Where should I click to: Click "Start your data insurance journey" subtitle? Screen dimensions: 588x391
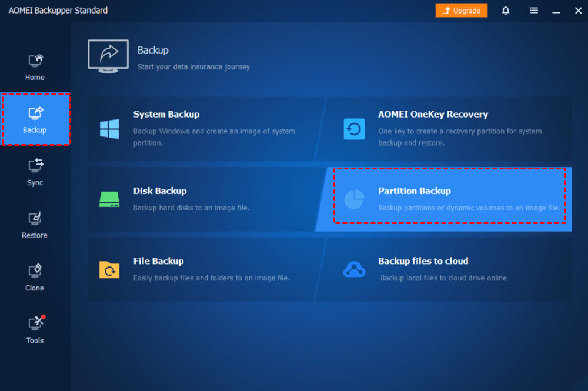[193, 66]
